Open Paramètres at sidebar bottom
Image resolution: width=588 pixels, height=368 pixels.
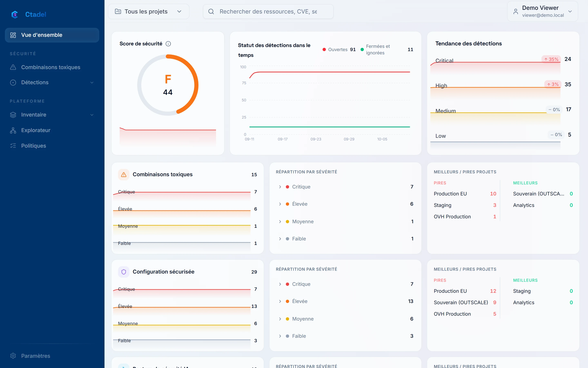point(52,356)
